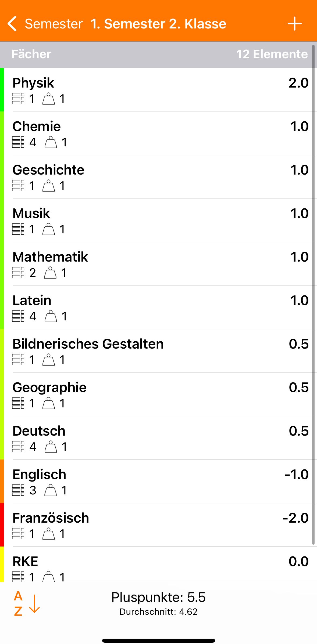The width and height of the screenshot is (317, 644).
Task: Click the green color bar beside Physik
Action: click(2, 90)
